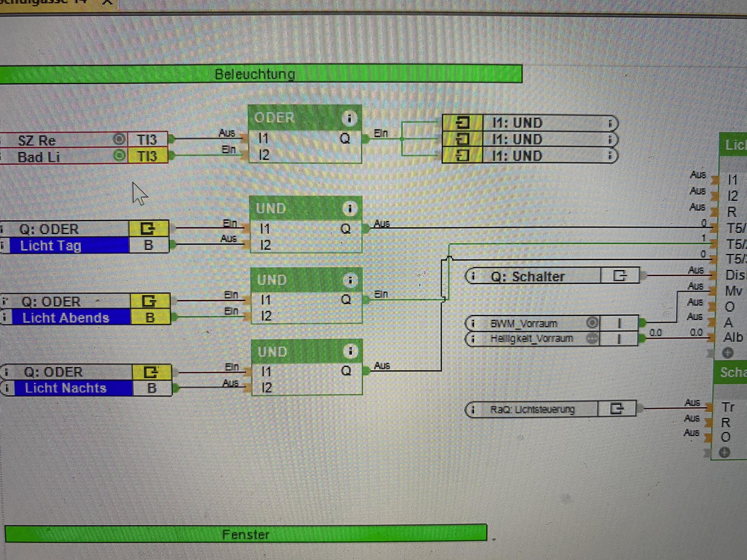The image size is (747, 560).
Task: Expand Schalter block inputs with plus
Action: tap(724, 452)
